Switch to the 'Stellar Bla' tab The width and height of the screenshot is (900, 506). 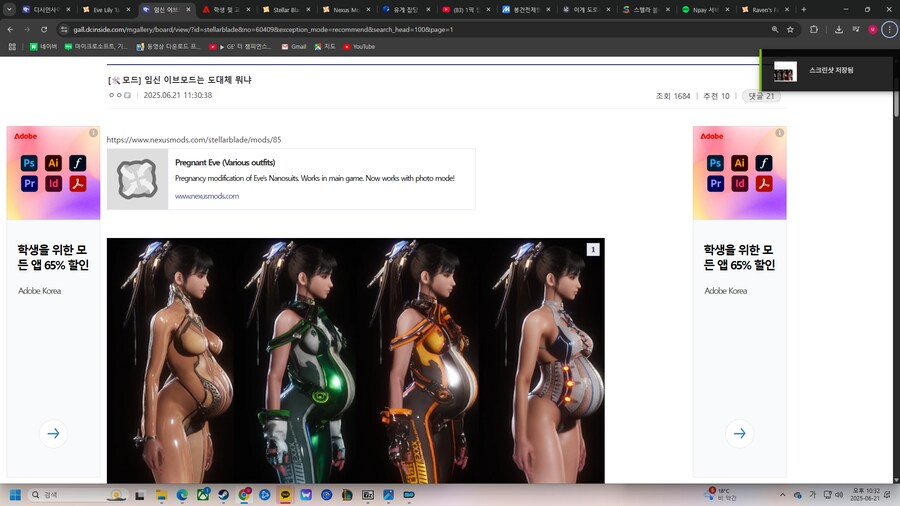285,9
